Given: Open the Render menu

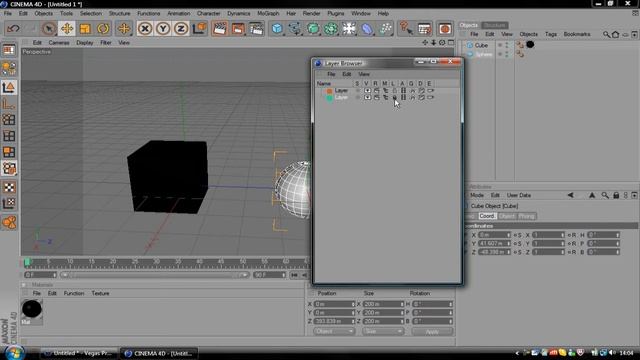Looking at the screenshot, I should [x=311, y=13].
